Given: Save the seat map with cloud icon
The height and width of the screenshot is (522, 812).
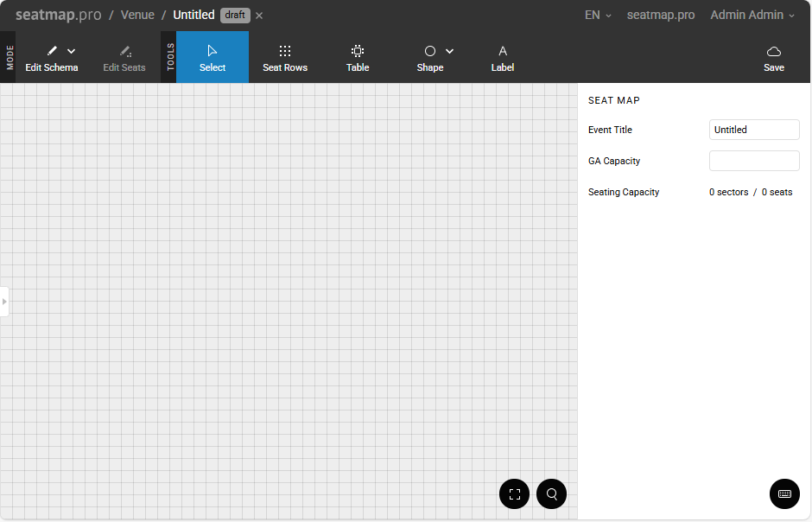Looking at the screenshot, I should 774,57.
